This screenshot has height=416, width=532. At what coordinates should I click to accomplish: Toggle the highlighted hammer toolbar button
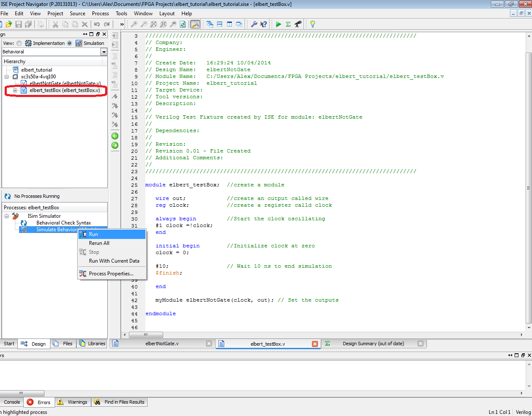195,24
